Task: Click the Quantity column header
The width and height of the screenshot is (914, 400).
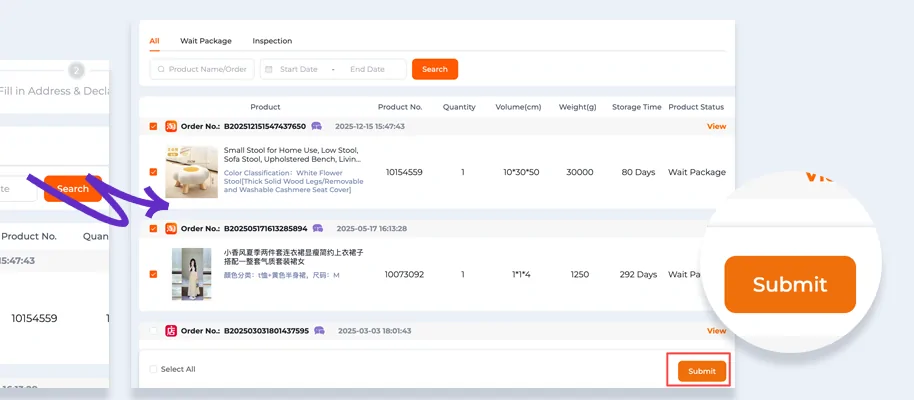Action: [x=459, y=107]
